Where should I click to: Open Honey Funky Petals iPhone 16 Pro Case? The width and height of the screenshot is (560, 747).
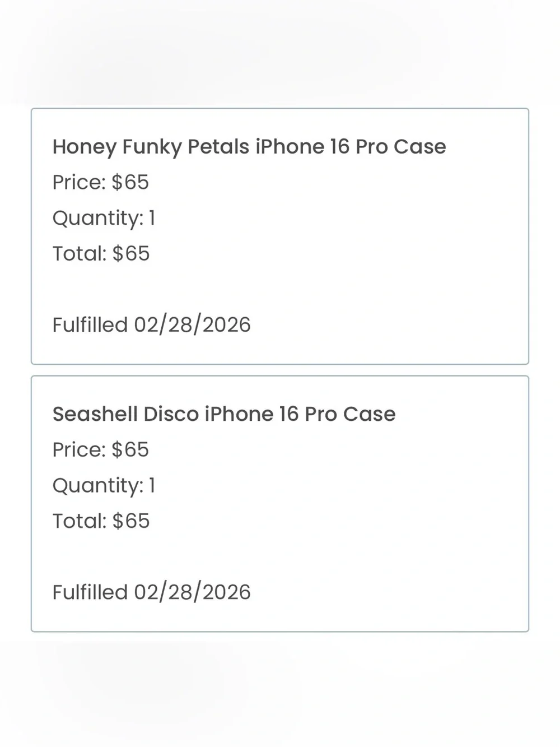249,147
